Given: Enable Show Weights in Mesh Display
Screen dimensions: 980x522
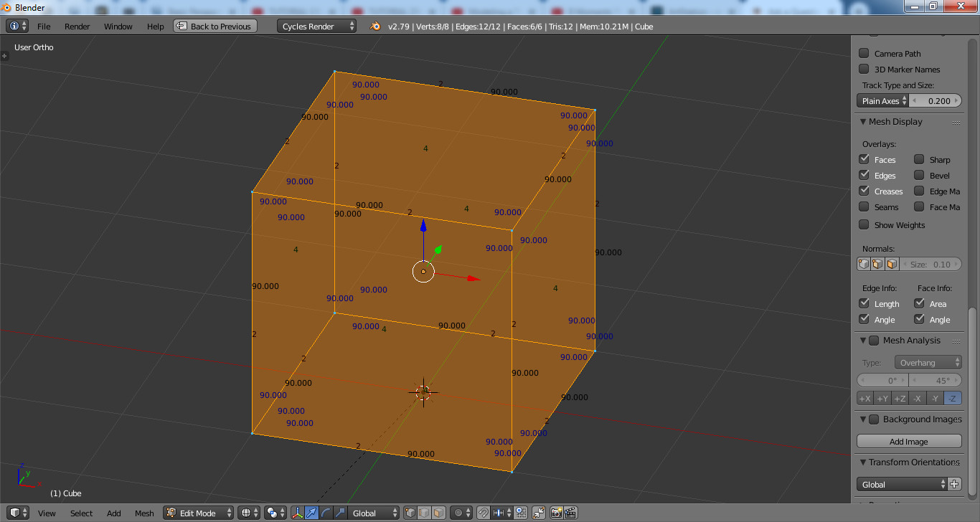Looking at the screenshot, I should (x=863, y=224).
